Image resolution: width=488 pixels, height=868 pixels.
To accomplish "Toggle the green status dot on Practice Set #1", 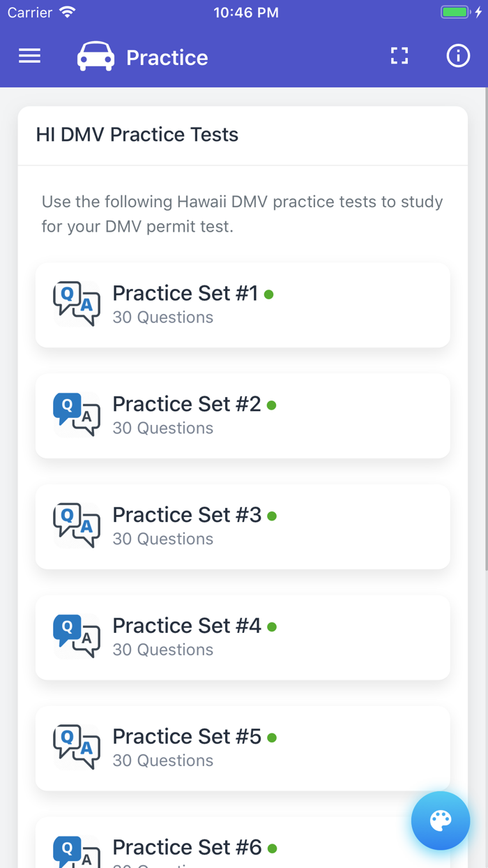I will [270, 295].
